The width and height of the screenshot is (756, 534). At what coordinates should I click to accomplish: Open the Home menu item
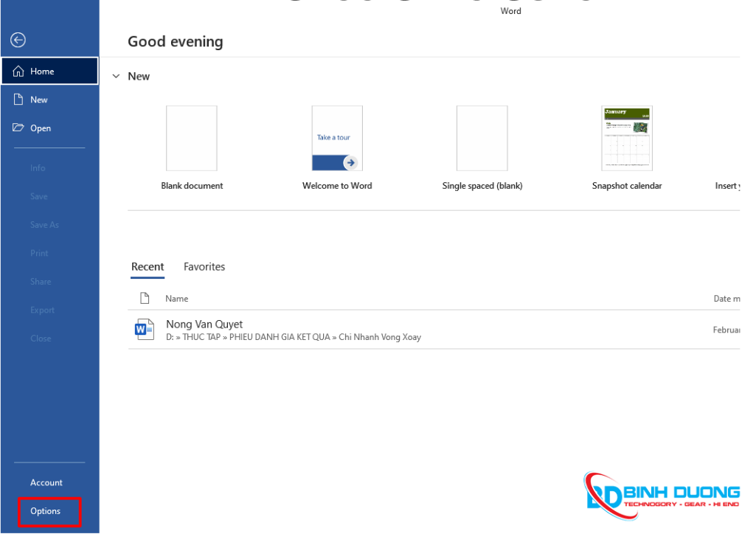[49, 72]
